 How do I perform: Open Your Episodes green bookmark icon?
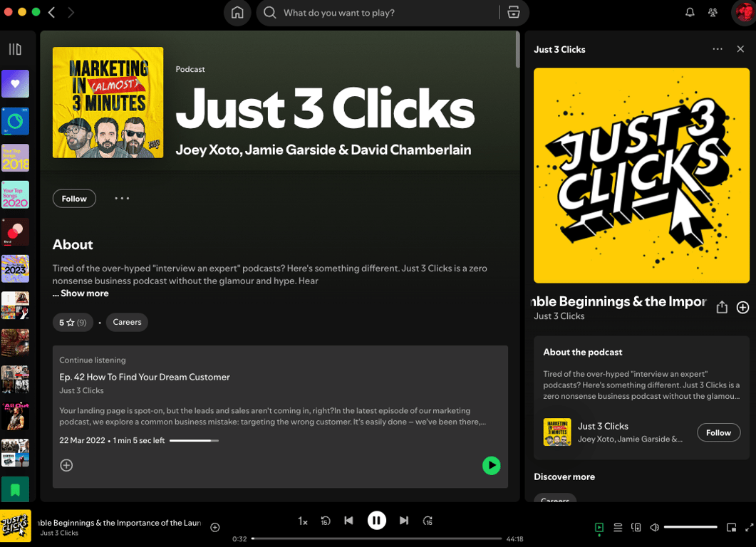[15, 489]
